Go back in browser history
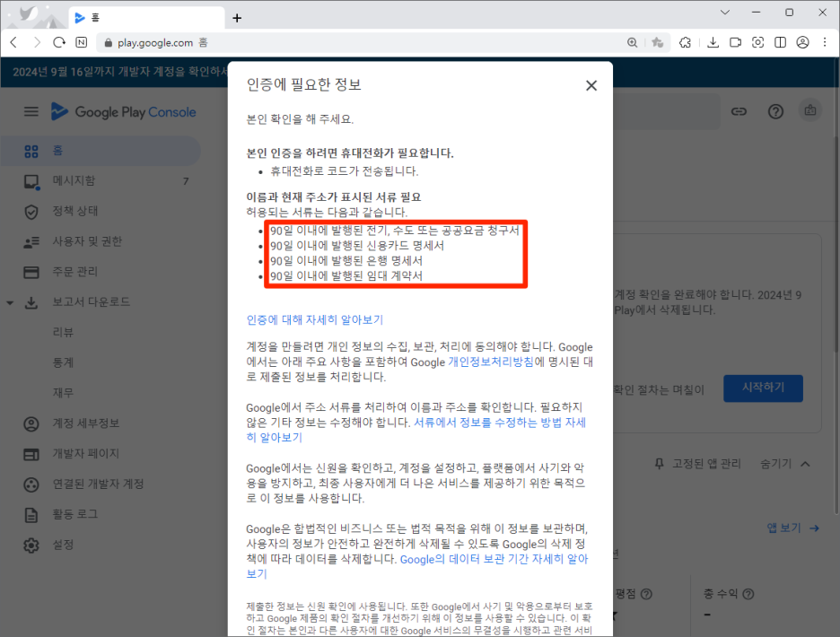840x637 pixels. tap(14, 42)
